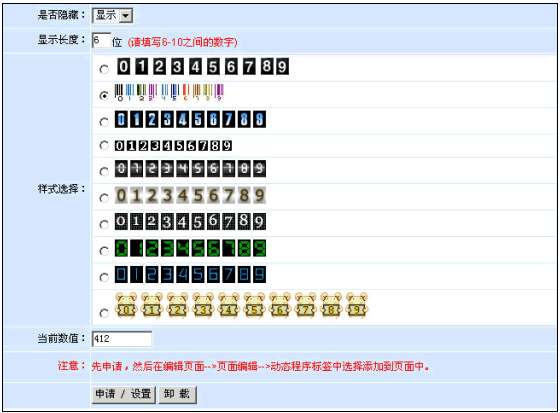Select the black square digits counter style

pos(104,69)
